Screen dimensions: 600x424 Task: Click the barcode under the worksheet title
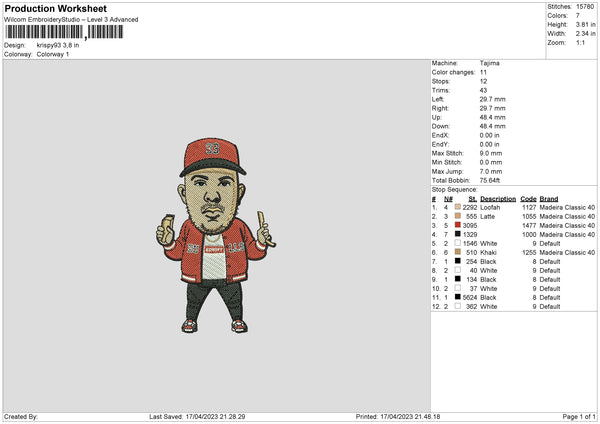(x=64, y=32)
